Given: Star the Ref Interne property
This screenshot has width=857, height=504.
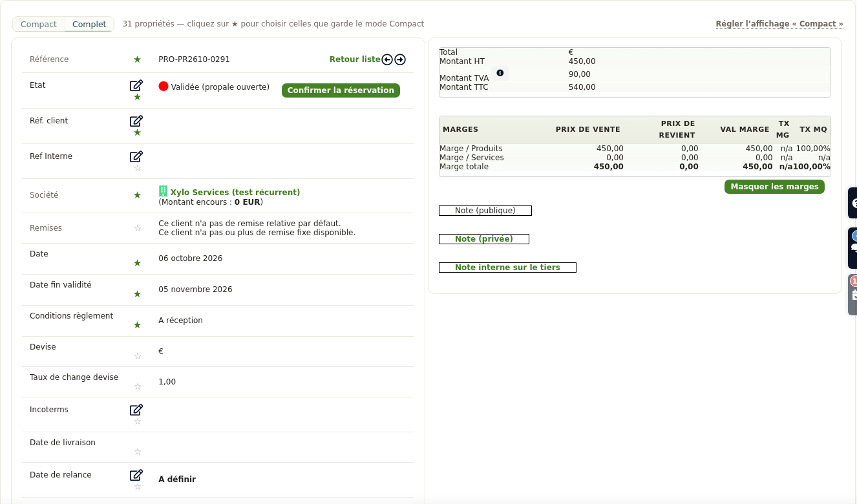Looking at the screenshot, I should tap(137, 168).
